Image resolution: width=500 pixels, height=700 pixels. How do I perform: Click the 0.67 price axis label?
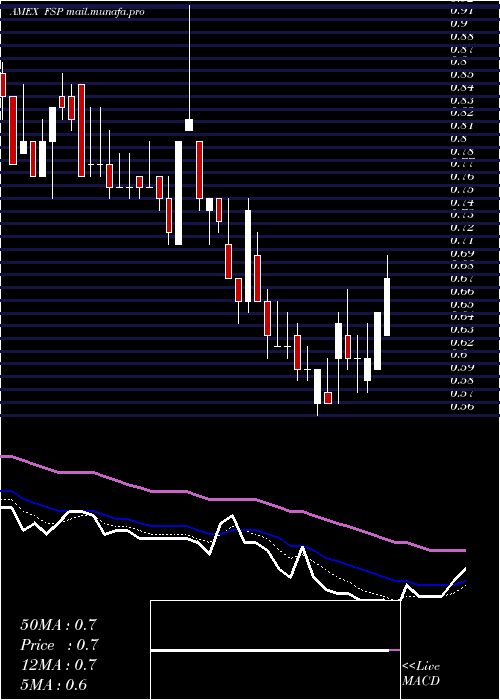[x=462, y=279]
